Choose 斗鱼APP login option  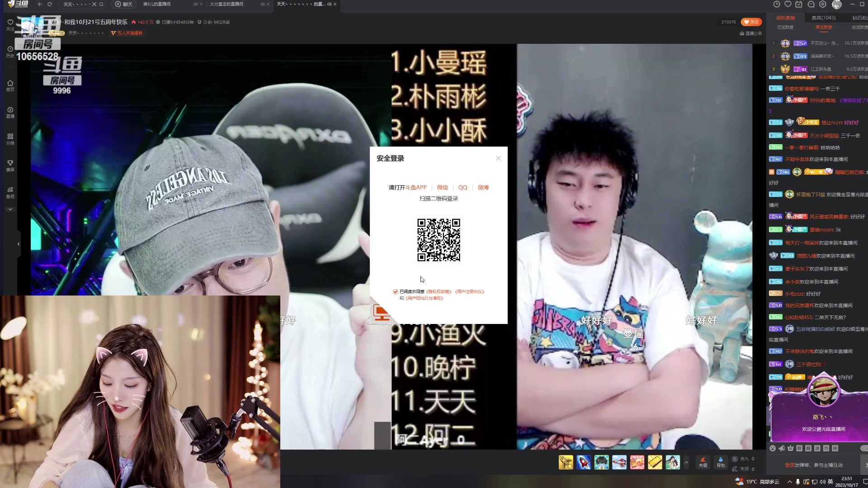click(416, 188)
